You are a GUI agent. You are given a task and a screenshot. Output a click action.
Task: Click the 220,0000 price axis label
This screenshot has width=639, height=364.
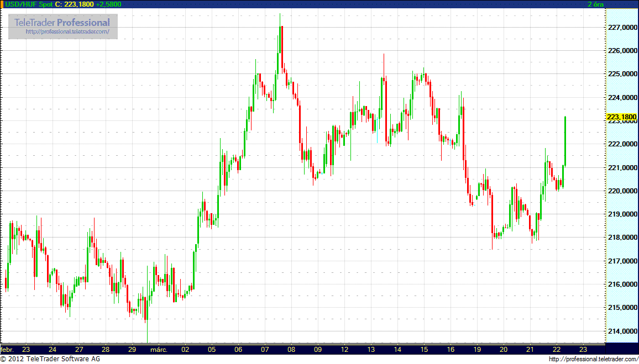(621, 191)
